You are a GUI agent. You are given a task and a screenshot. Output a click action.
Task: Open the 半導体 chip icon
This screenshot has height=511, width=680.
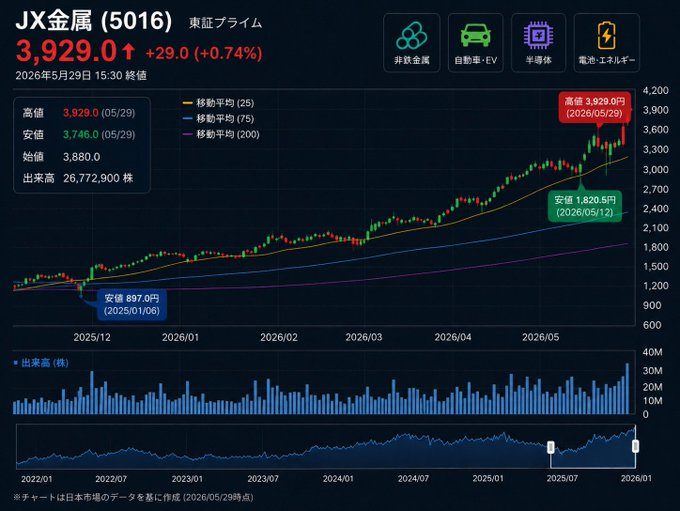538,43
